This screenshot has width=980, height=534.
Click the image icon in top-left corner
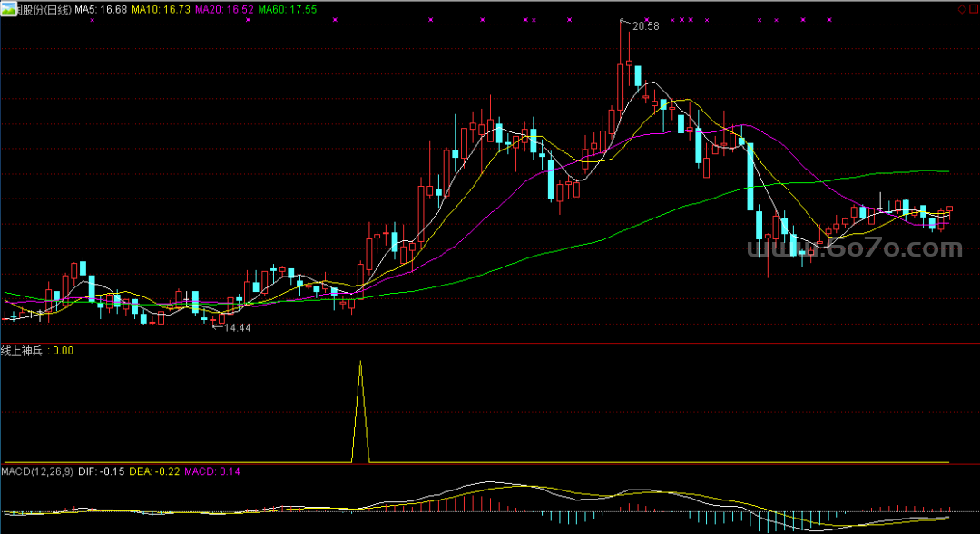8,8
